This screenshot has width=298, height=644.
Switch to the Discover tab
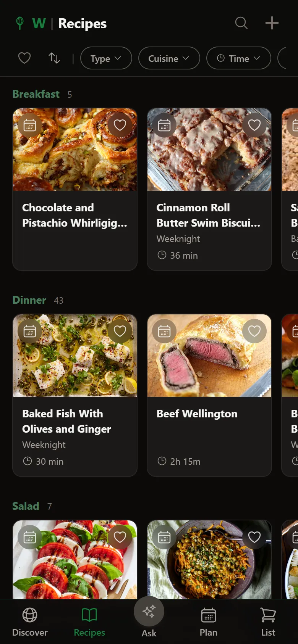(x=30, y=622)
